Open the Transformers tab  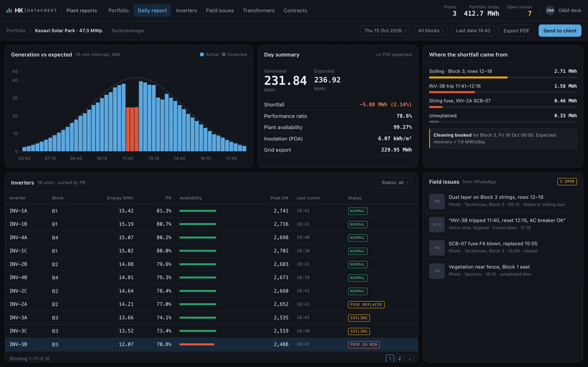point(258,10)
